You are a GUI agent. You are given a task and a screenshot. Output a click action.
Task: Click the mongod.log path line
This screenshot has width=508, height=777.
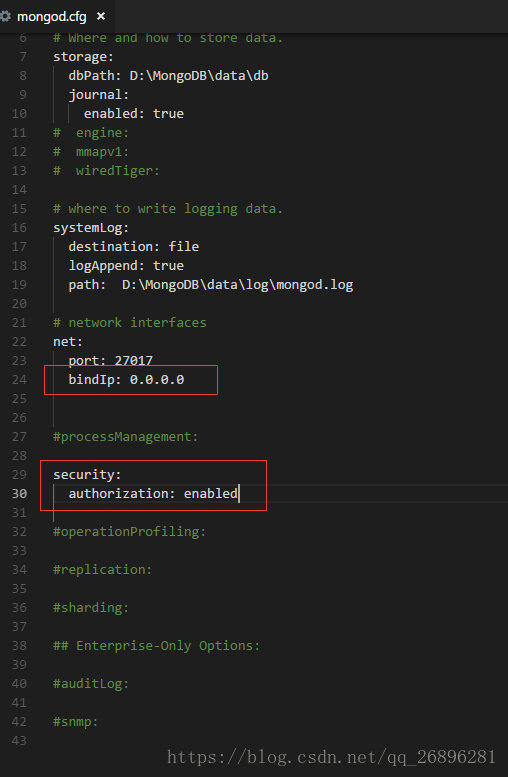[211, 284]
